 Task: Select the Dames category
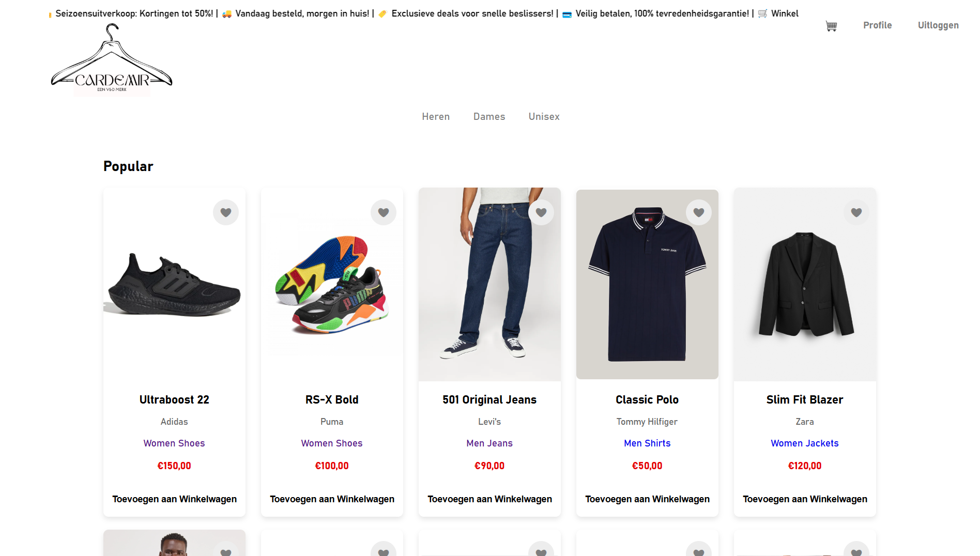tap(489, 117)
